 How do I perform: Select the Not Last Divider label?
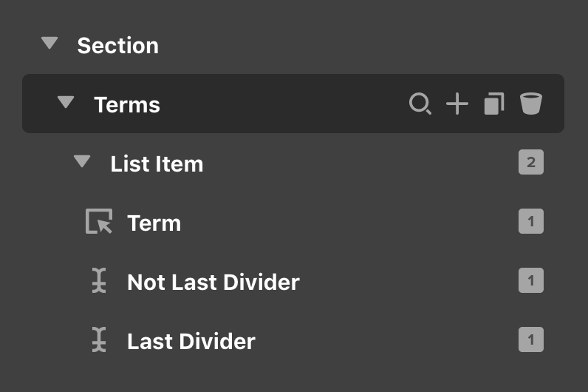(x=213, y=282)
